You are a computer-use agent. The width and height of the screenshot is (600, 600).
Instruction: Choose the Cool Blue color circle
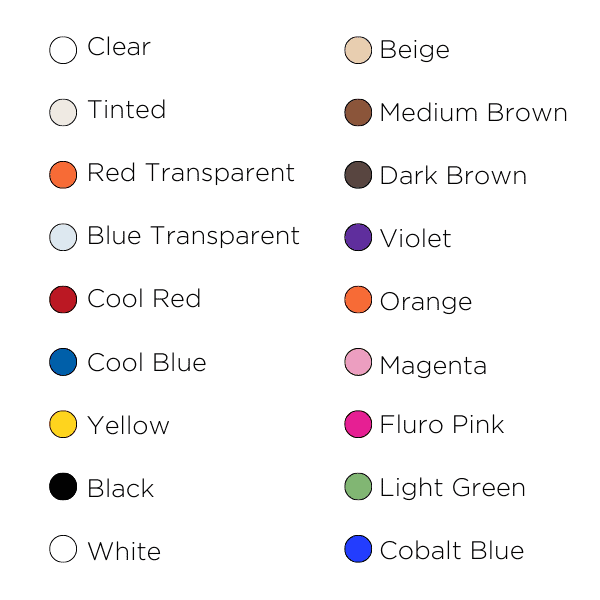tap(63, 362)
